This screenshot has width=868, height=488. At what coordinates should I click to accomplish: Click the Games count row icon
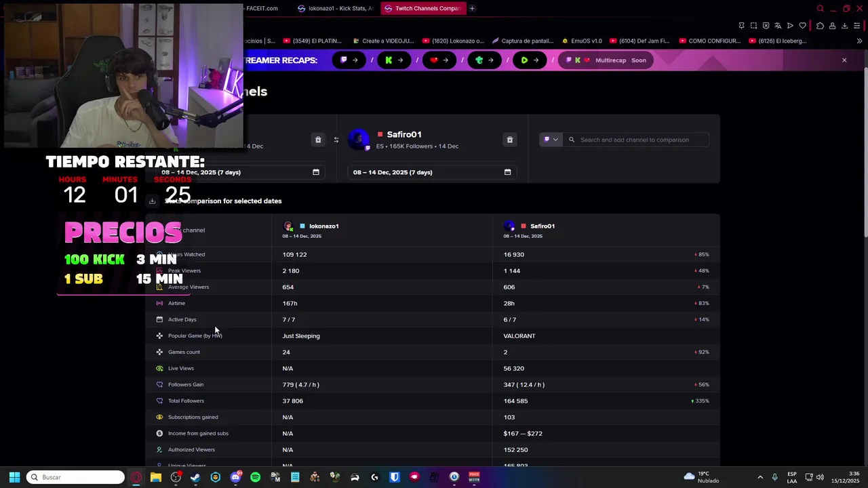click(x=159, y=352)
